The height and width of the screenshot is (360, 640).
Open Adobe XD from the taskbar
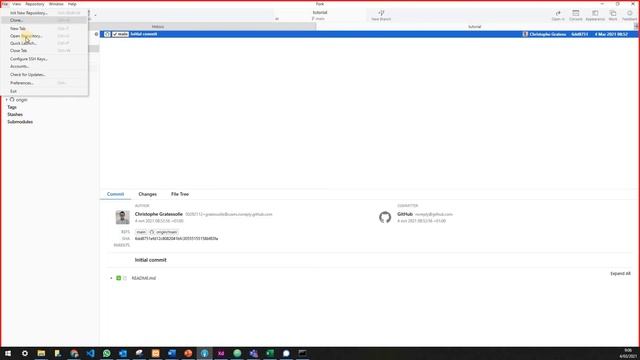click(x=221, y=353)
